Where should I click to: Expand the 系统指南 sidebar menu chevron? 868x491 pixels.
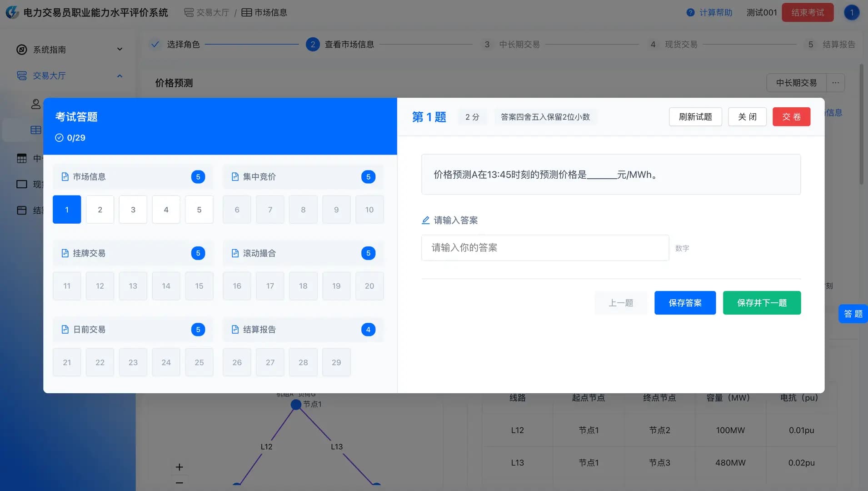120,49
